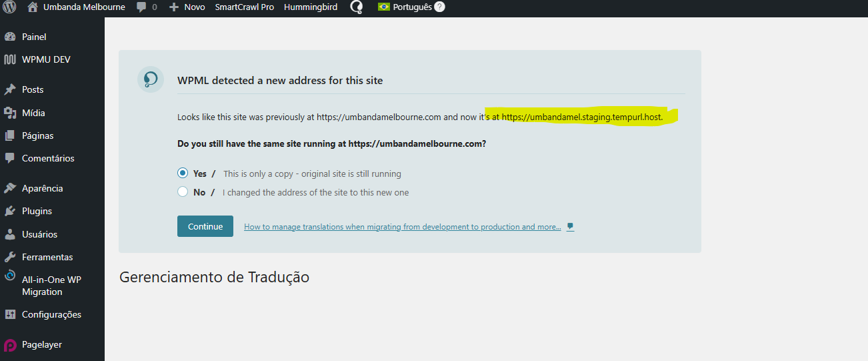This screenshot has height=361, width=868.
Task: Click the 'WPML detected a new address' heading
Action: pos(280,80)
